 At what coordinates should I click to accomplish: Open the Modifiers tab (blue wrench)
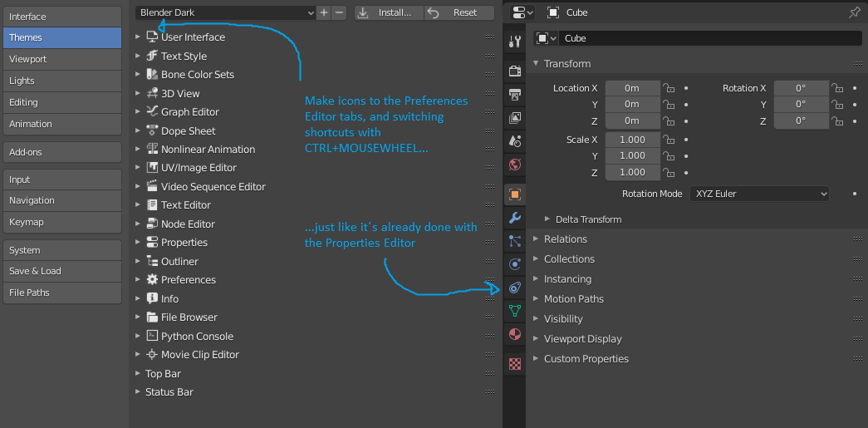pyautogui.click(x=515, y=218)
